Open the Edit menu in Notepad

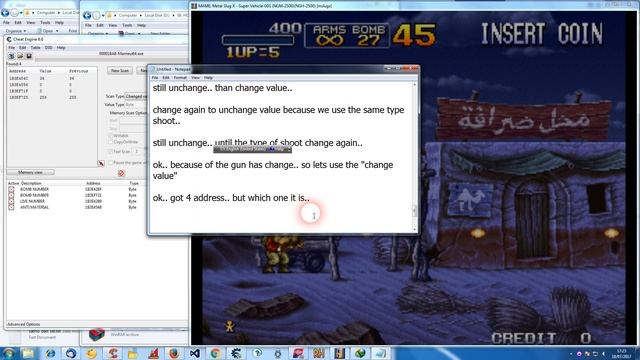tap(166, 78)
